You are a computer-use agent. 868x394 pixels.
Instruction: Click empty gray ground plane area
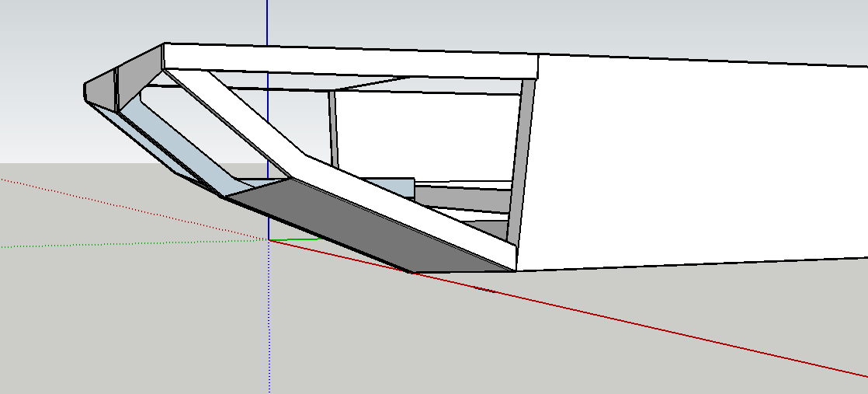[155, 326]
